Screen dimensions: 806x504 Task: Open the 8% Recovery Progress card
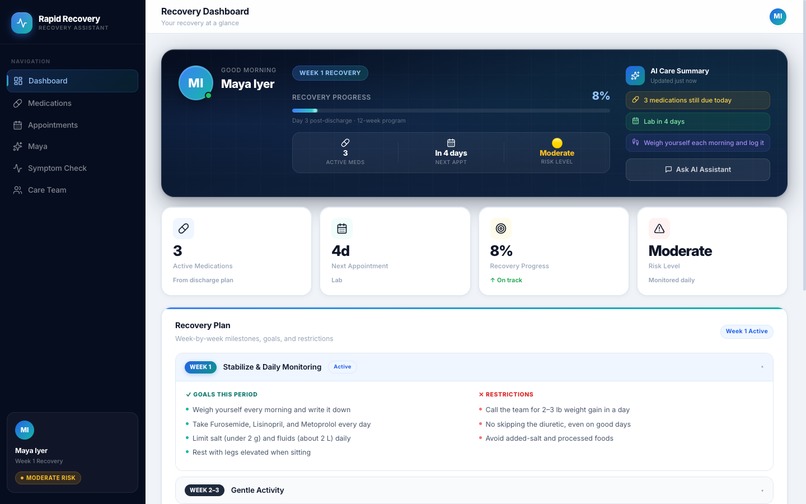554,251
